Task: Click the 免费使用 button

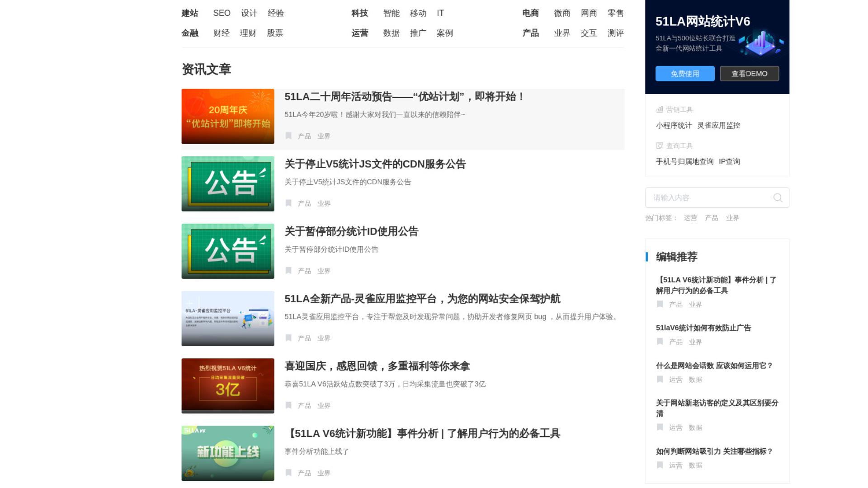Action: pos(685,74)
